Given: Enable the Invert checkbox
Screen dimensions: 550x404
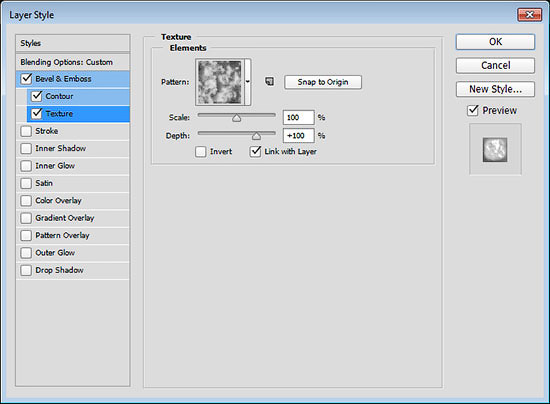Looking at the screenshot, I should pyautogui.click(x=201, y=152).
